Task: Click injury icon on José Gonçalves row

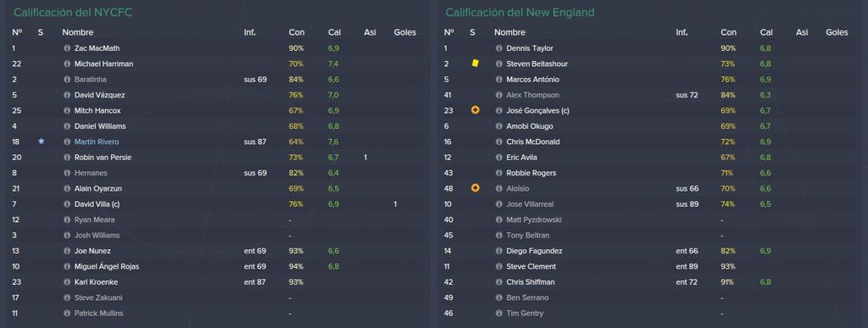Action: pyautogui.click(x=475, y=110)
